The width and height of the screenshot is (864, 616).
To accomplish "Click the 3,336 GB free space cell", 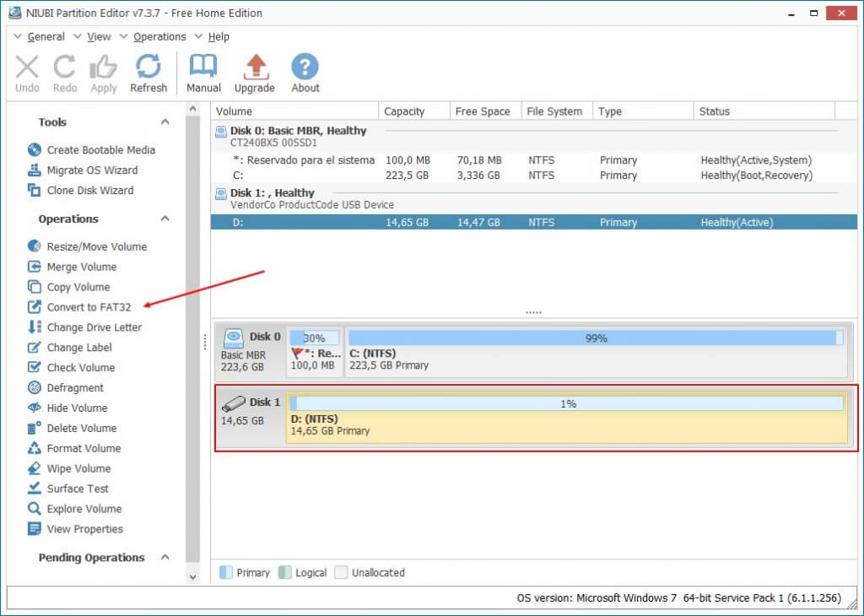I will pos(478,176).
